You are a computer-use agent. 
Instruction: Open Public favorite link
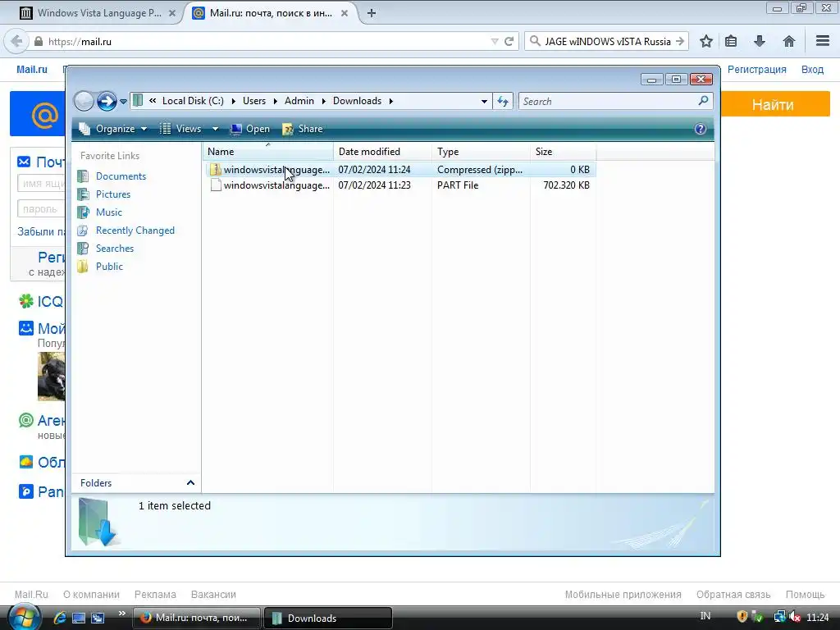[x=109, y=267]
